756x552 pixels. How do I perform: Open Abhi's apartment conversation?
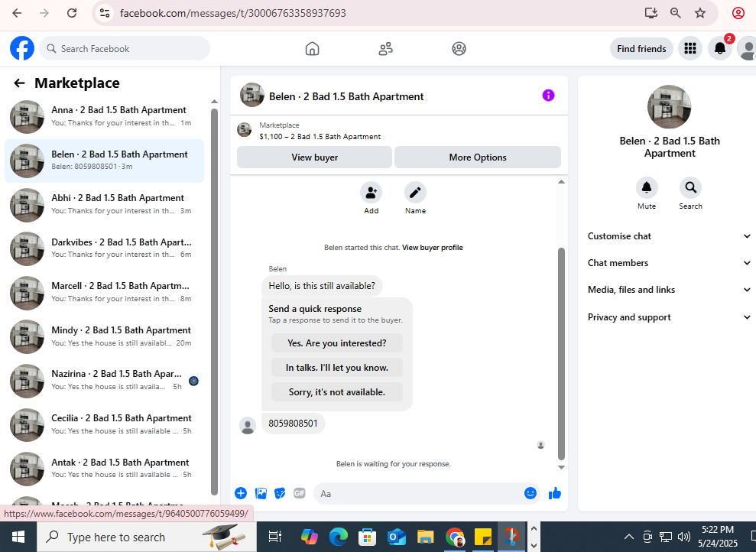(x=104, y=205)
